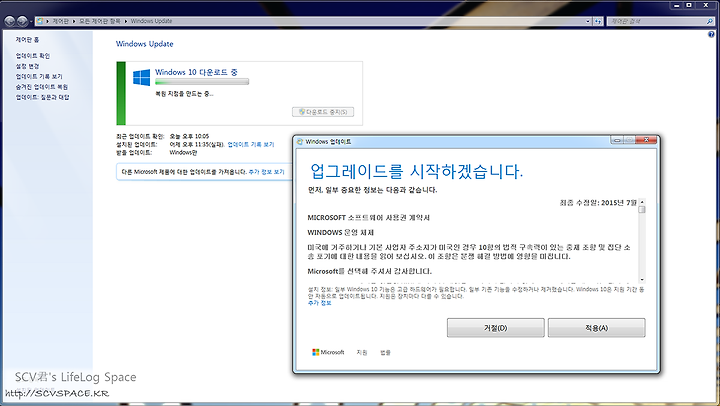Open the address bar history dropdown arrow
720x406 pixels.
pyautogui.click(x=588, y=21)
